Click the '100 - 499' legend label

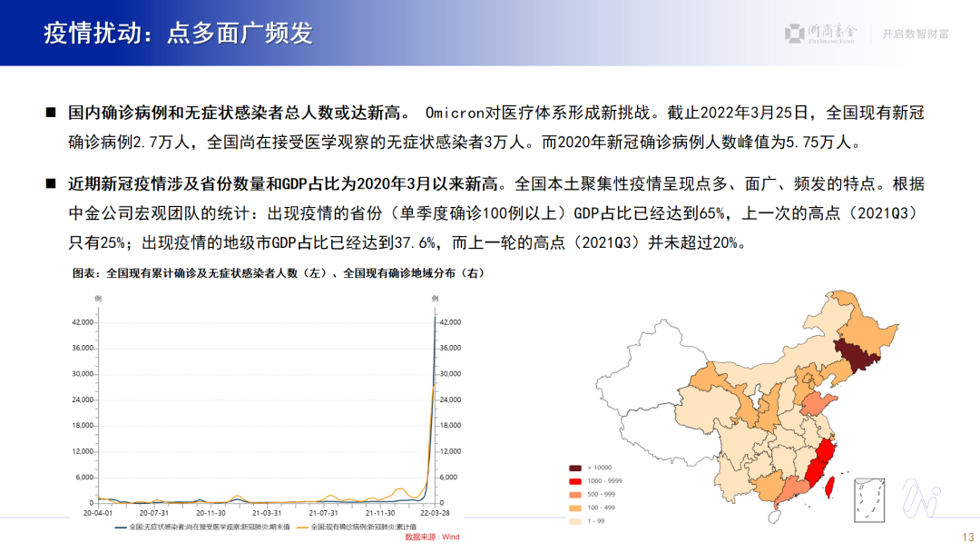coord(602,508)
